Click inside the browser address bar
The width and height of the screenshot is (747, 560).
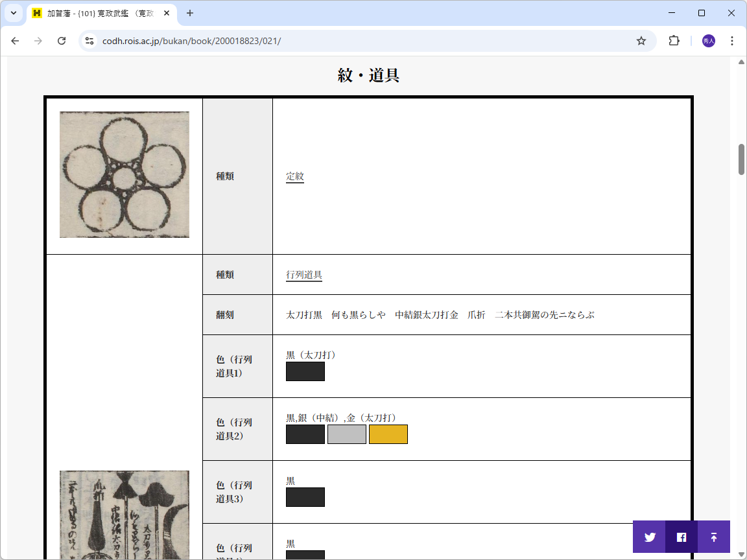[324, 40]
